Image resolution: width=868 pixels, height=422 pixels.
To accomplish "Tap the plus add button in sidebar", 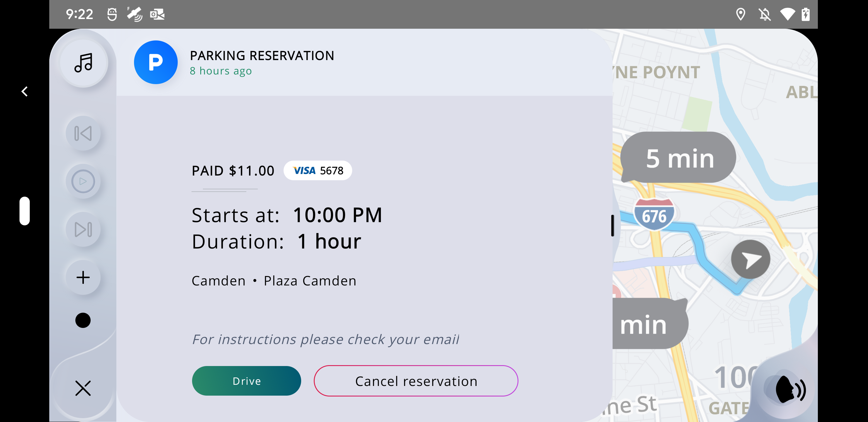I will click(83, 278).
